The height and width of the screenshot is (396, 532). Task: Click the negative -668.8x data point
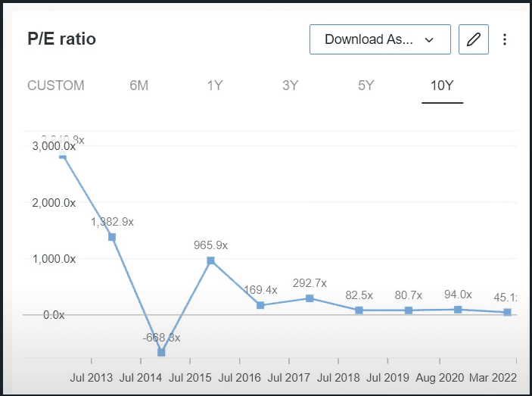(162, 352)
